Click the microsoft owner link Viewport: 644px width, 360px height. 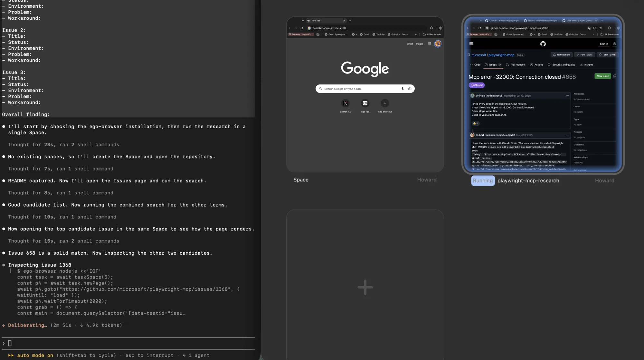click(479, 55)
